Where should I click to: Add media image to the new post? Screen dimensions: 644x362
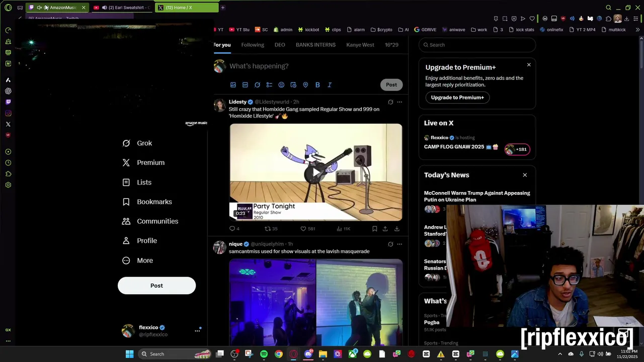(x=233, y=85)
